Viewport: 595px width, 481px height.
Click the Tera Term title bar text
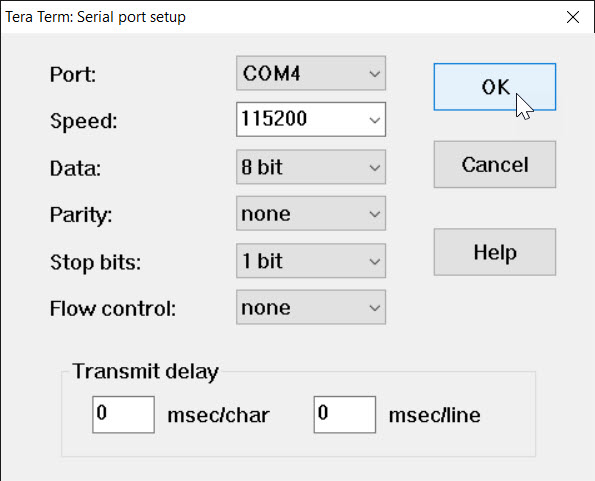[x=95, y=17]
